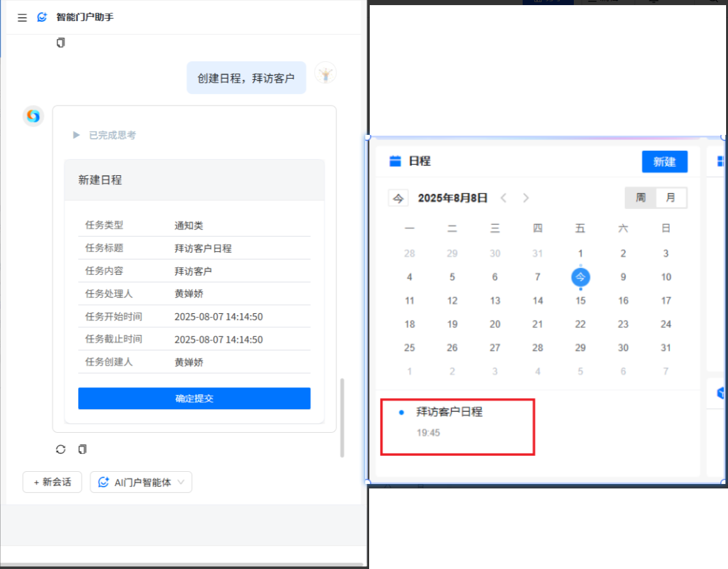Switch calendar to 月 view
The height and width of the screenshot is (569, 728).
(670, 198)
